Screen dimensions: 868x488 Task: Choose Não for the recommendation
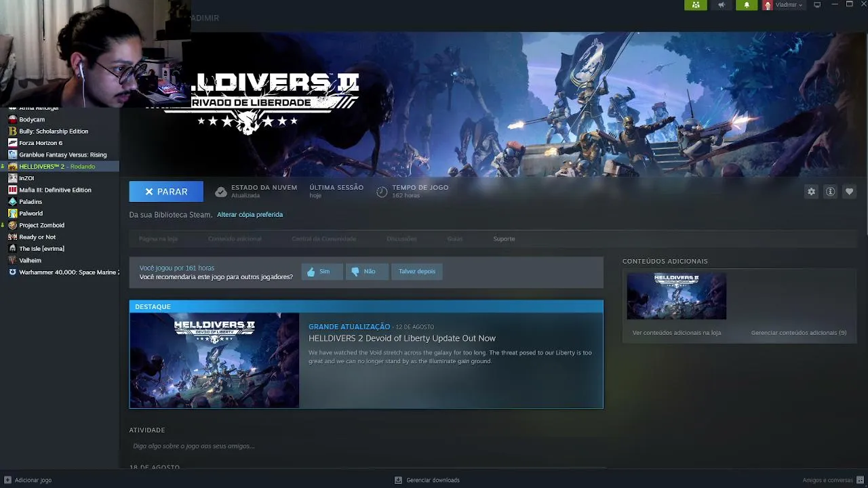(367, 271)
